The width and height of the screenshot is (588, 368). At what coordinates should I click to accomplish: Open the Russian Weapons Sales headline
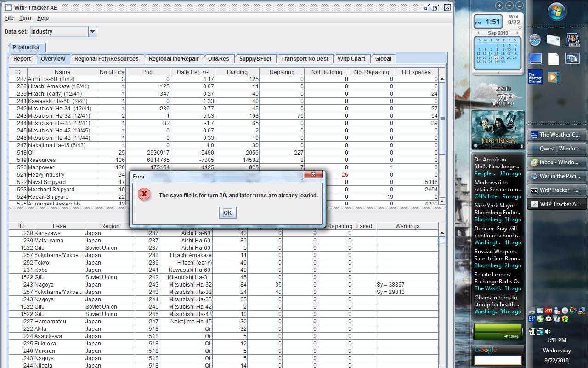pos(497,255)
